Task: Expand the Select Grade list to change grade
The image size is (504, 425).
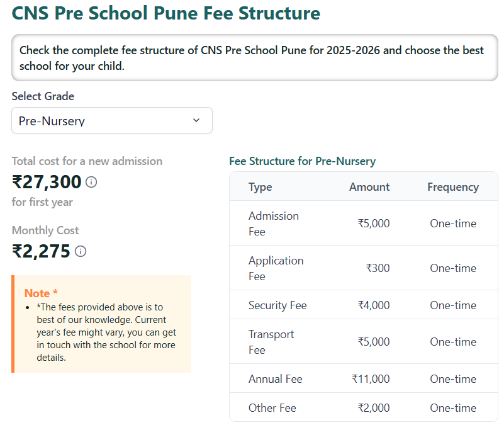Action: click(111, 120)
